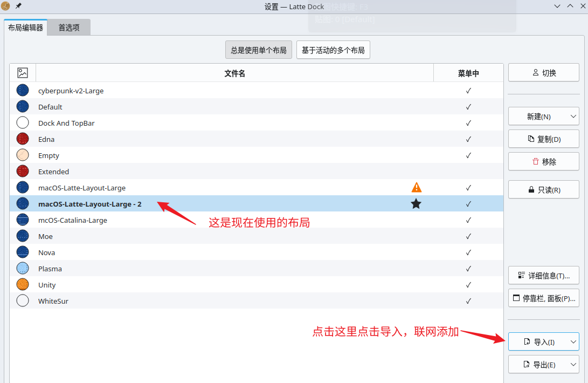
Task: Enable in-menu option for Extended layout
Action: [x=468, y=172]
